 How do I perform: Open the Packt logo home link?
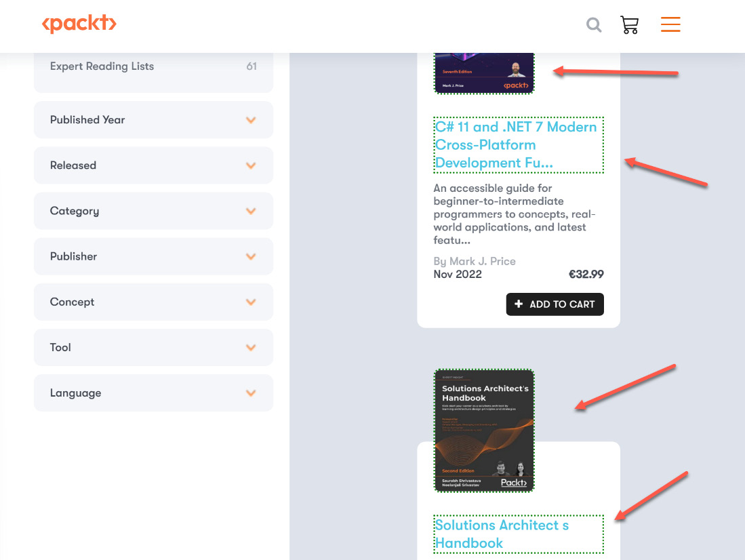point(79,23)
